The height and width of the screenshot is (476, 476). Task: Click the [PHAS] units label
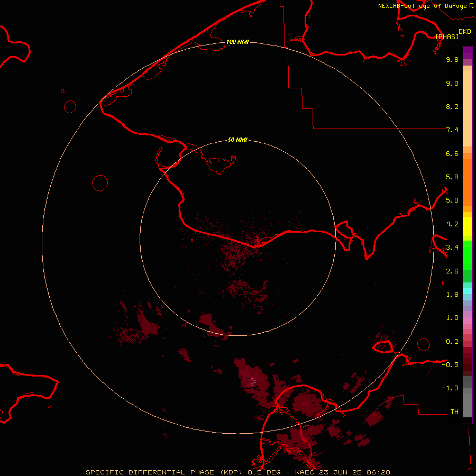click(x=447, y=36)
